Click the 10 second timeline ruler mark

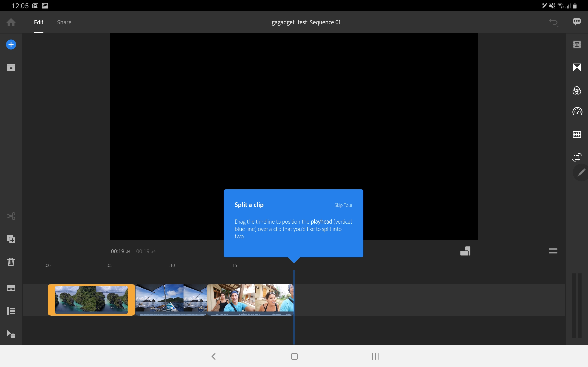(x=172, y=266)
